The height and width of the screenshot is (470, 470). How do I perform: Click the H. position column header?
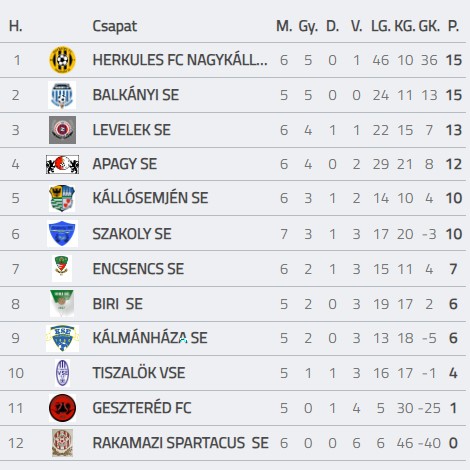[x=16, y=26]
